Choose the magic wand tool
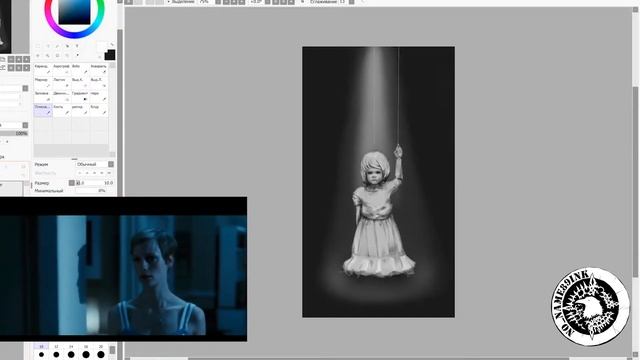 point(58,46)
